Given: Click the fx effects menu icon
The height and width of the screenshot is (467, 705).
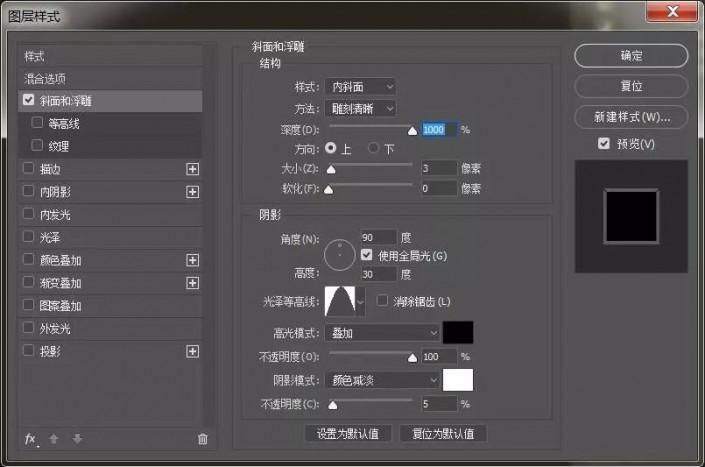Looking at the screenshot, I should coord(31,439).
